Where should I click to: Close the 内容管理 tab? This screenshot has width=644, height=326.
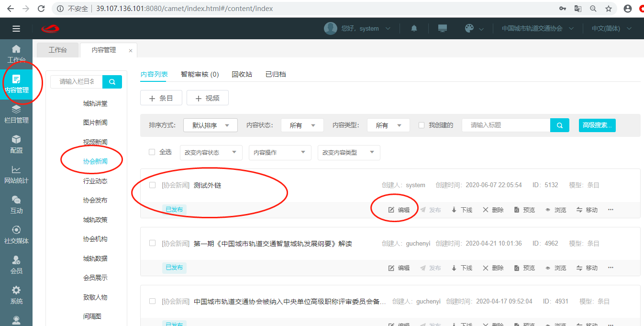(x=131, y=50)
